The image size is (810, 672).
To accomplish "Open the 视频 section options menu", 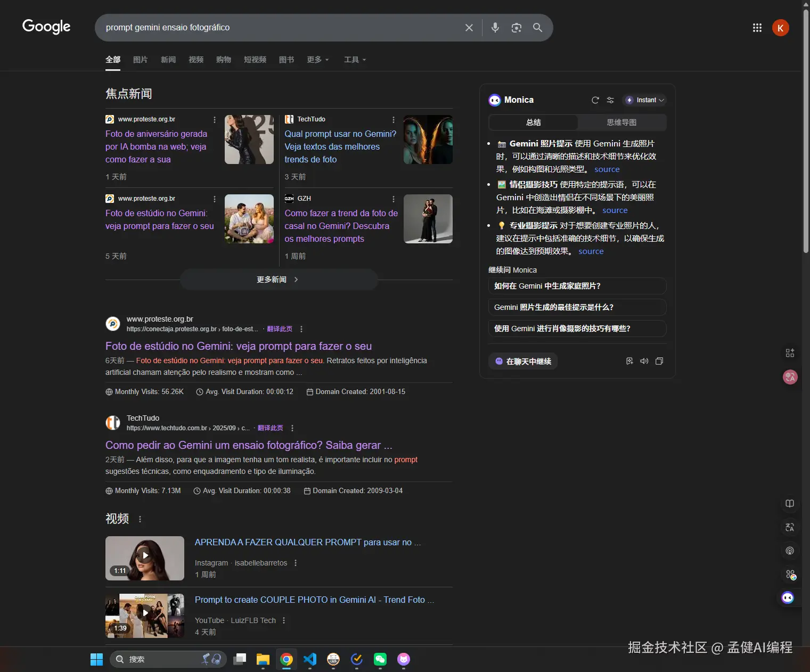I will [x=140, y=519].
